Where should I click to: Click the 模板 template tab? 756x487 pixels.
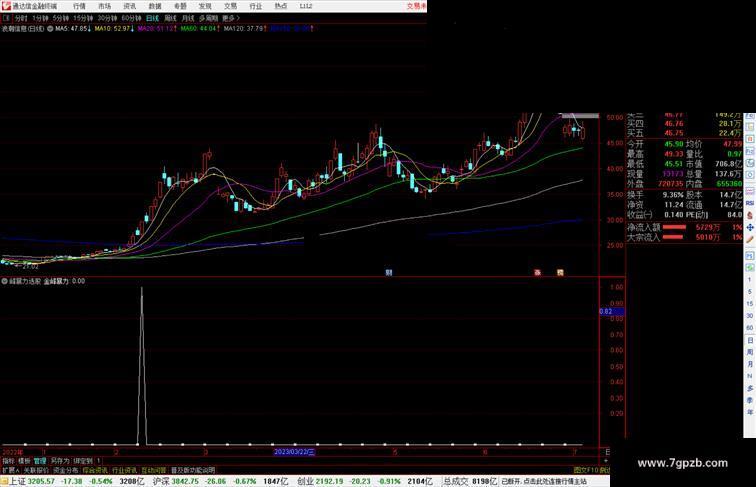tap(24, 461)
